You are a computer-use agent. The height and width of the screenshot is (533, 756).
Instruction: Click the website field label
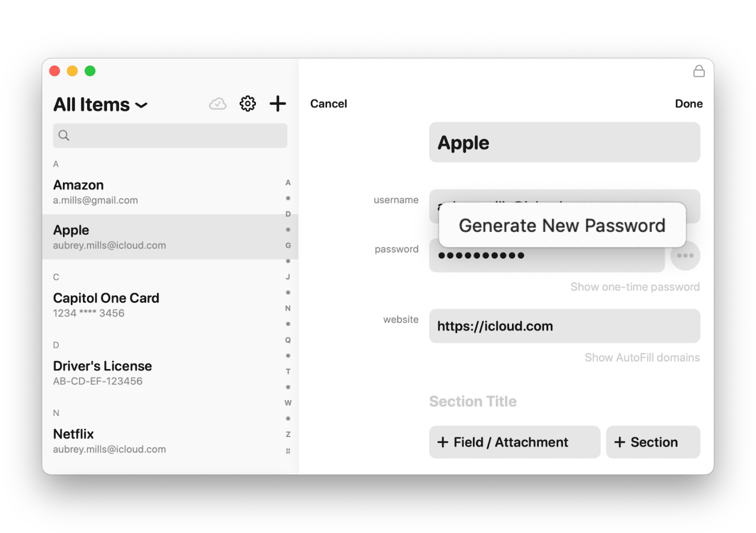tap(400, 319)
